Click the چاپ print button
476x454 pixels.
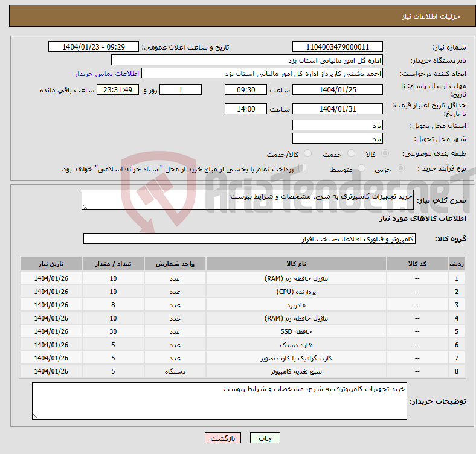coord(265,438)
